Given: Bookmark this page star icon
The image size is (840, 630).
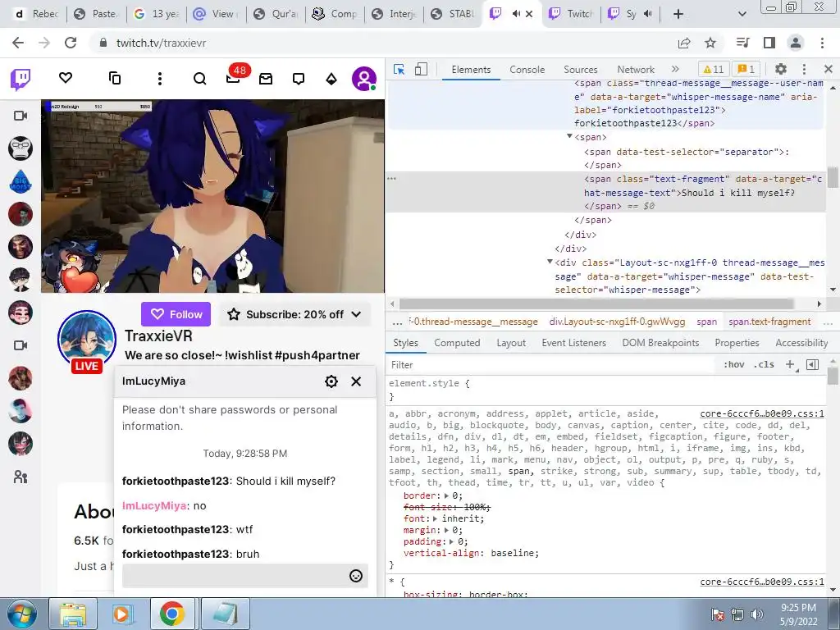Looking at the screenshot, I should click(x=710, y=43).
